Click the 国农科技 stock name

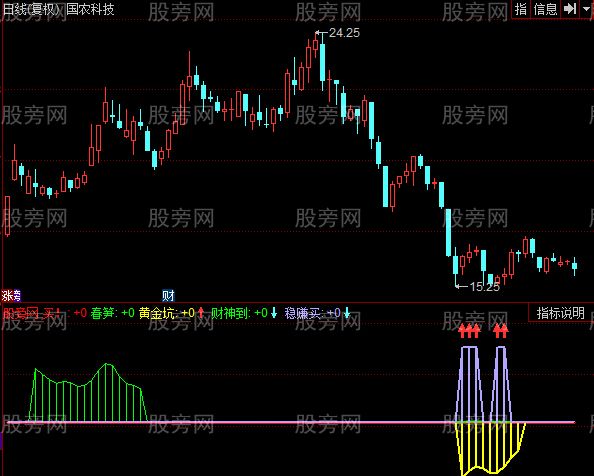(x=90, y=9)
